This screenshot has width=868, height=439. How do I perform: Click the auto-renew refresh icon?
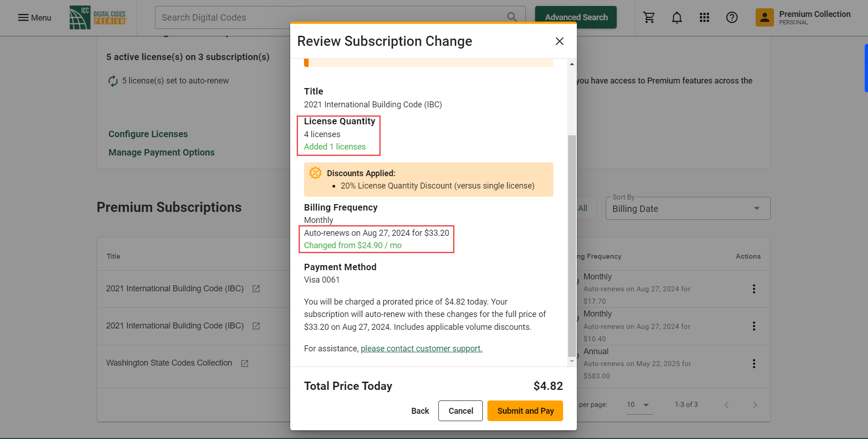point(113,81)
